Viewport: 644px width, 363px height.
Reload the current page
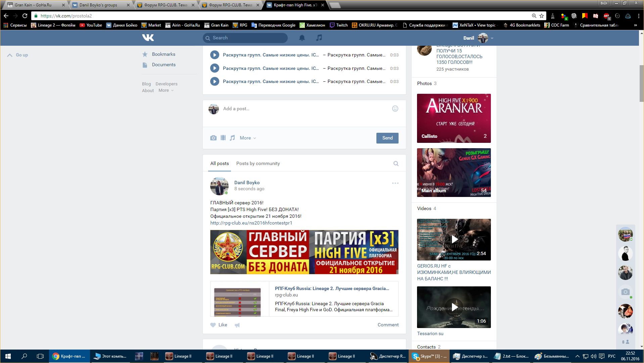pyautogui.click(x=25, y=16)
